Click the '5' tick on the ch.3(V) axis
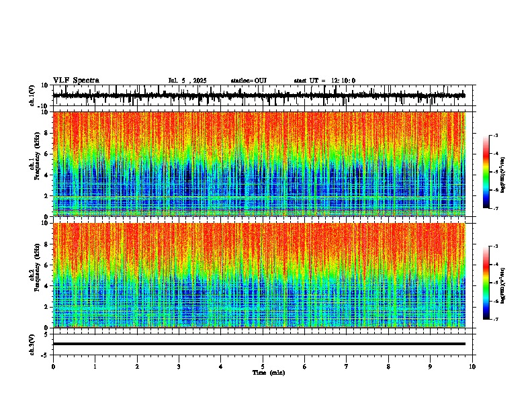The width and height of the screenshot is (532, 411). click(x=47, y=334)
